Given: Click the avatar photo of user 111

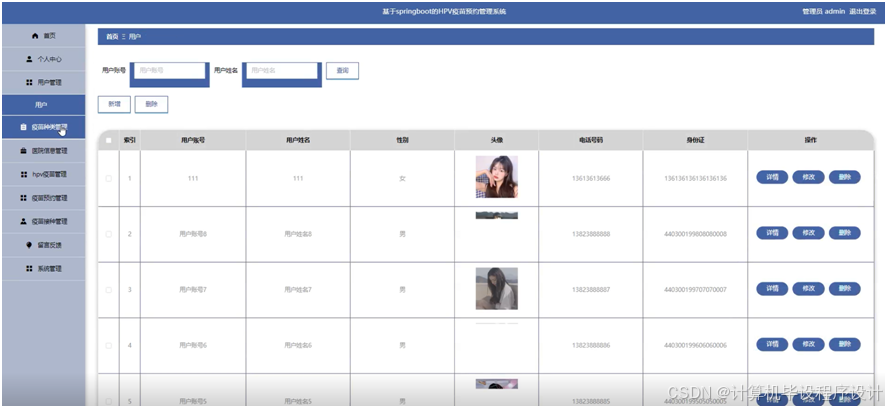Looking at the screenshot, I should pos(496,177).
